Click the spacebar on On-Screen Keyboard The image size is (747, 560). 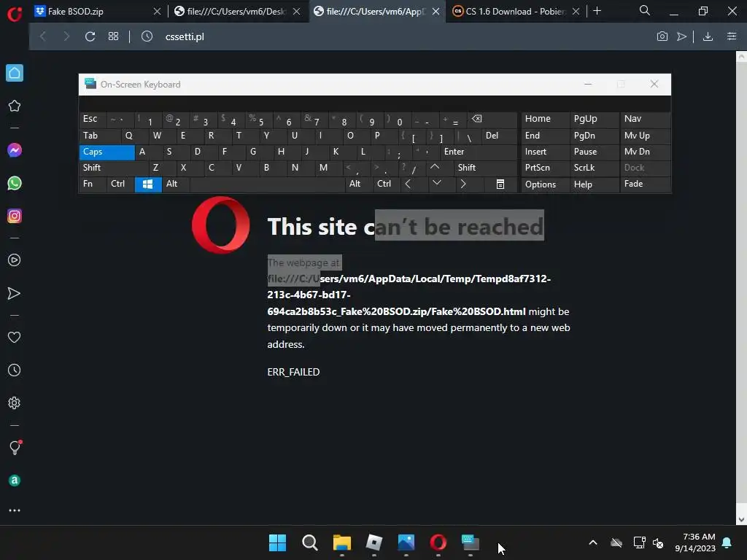(267, 184)
